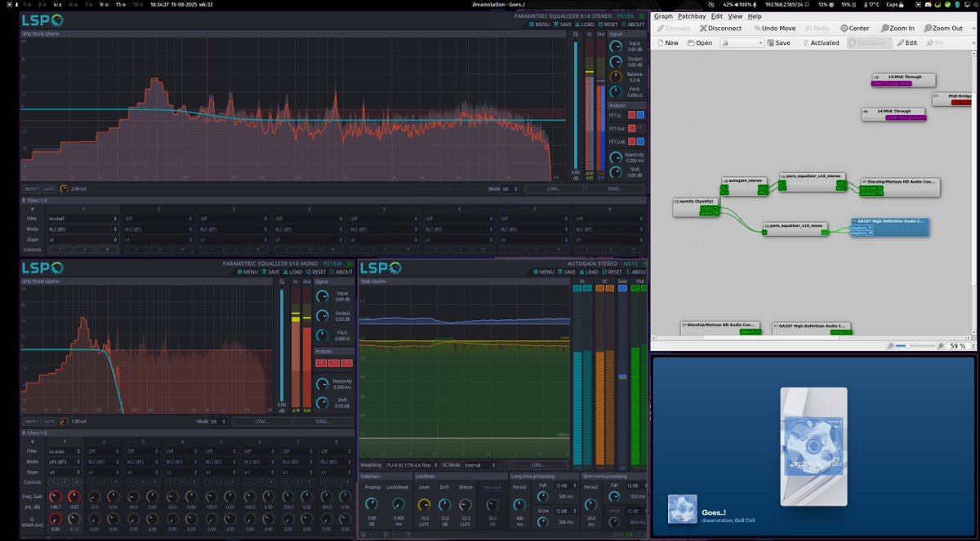Click RESET in the stereo equalizer header
This screenshot has height=541, width=980.
tap(608, 24)
